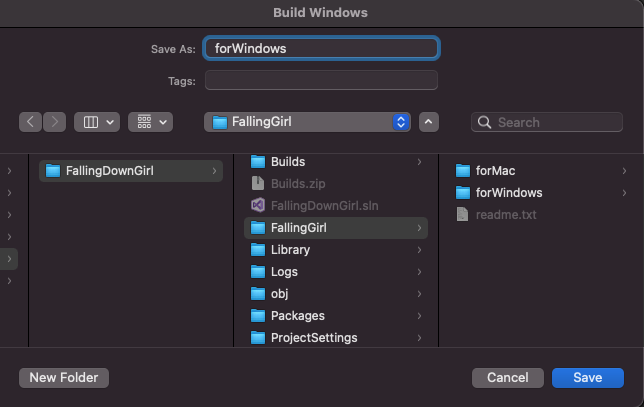644x407 pixels.
Task: Open the grid grouping options dropdown
Action: coord(150,122)
